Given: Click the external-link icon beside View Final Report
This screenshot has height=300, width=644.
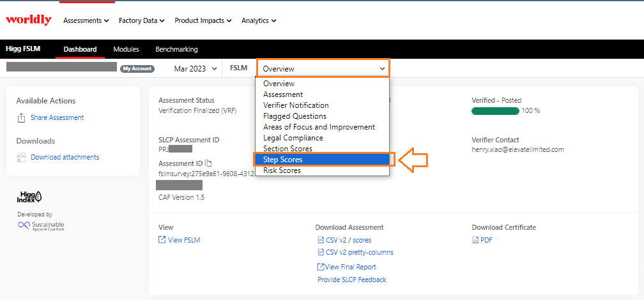Looking at the screenshot, I should [x=321, y=267].
